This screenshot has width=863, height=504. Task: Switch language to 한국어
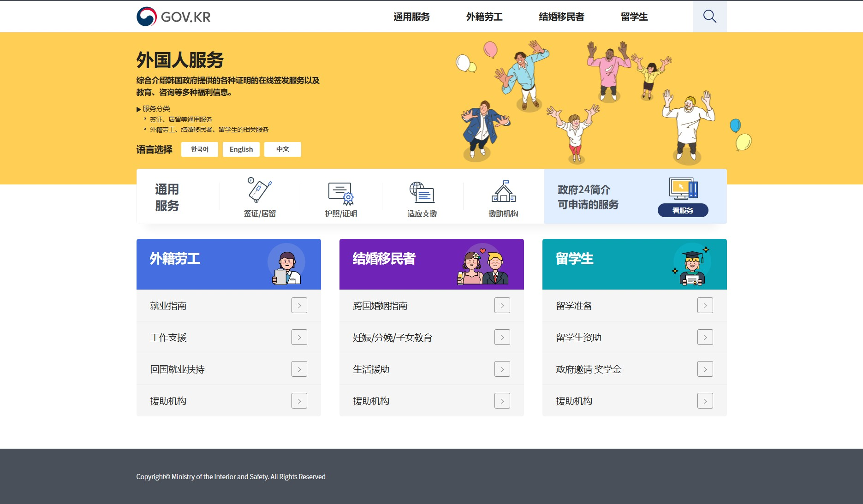click(199, 149)
